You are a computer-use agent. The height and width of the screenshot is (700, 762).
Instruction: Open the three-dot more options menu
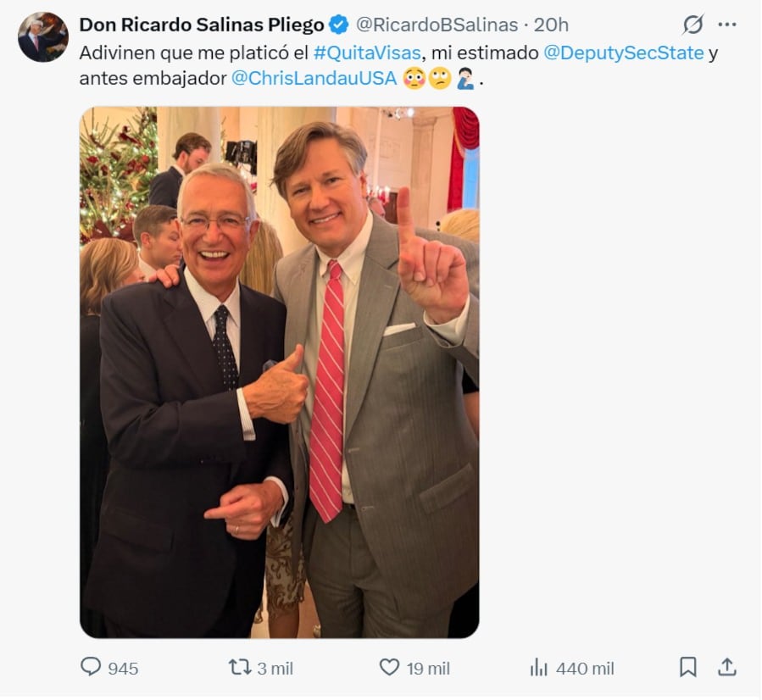[x=726, y=25]
